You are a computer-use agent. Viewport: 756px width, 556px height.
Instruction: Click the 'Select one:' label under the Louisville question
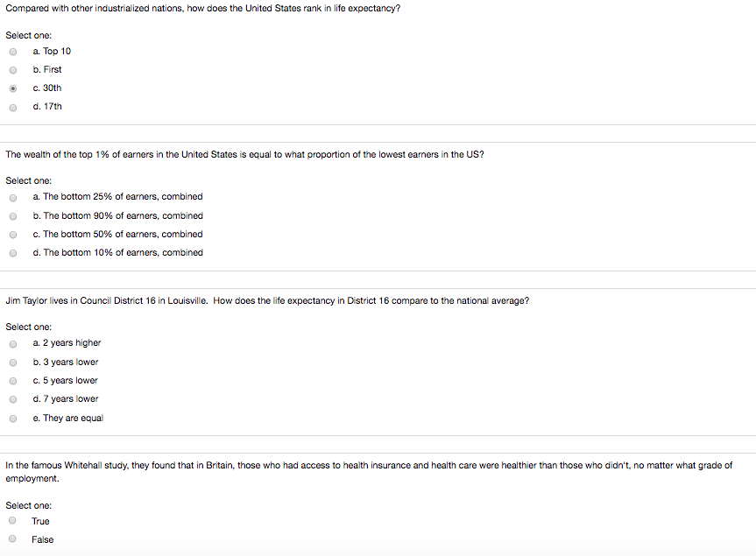[29, 327]
